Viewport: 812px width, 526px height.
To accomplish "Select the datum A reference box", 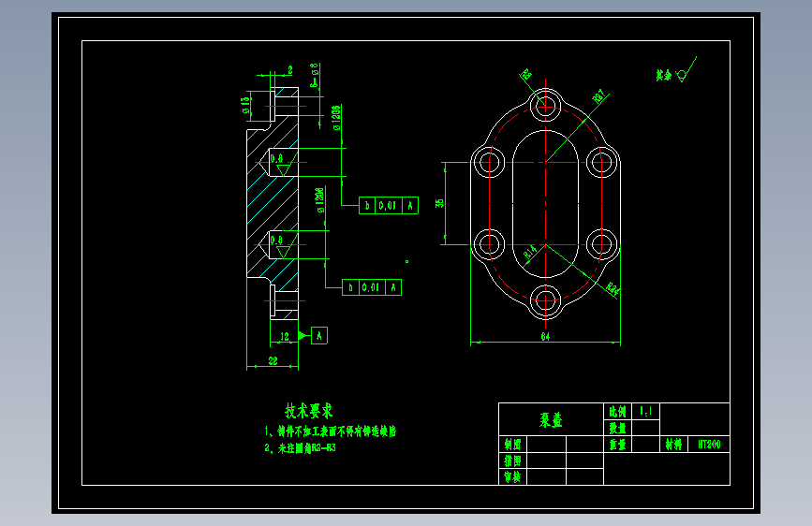I will pos(319,335).
